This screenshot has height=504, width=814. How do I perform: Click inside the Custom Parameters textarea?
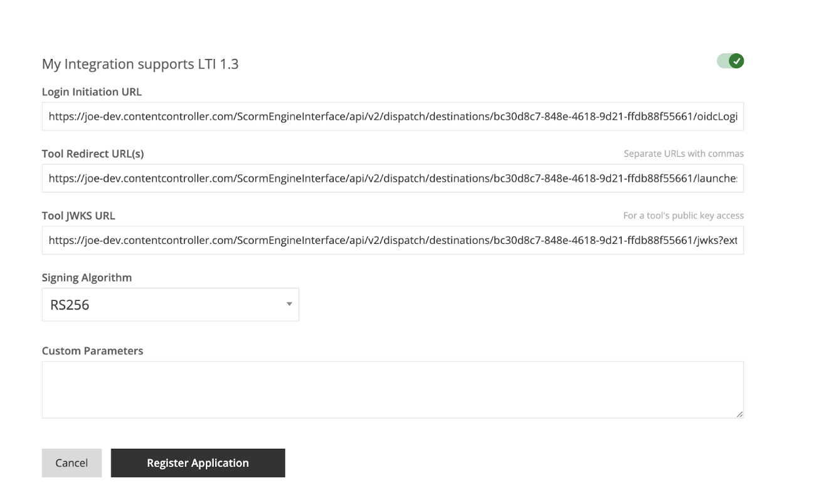393,390
